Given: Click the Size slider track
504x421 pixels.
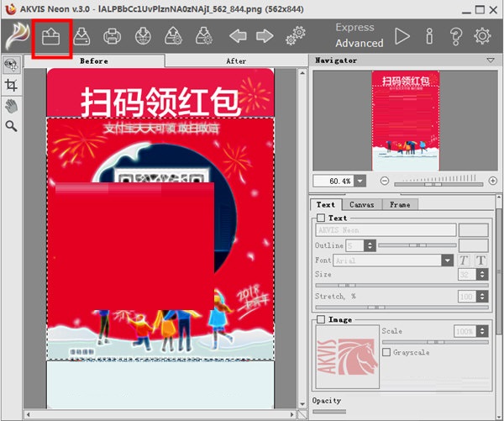Looking at the screenshot, I should point(402,285).
